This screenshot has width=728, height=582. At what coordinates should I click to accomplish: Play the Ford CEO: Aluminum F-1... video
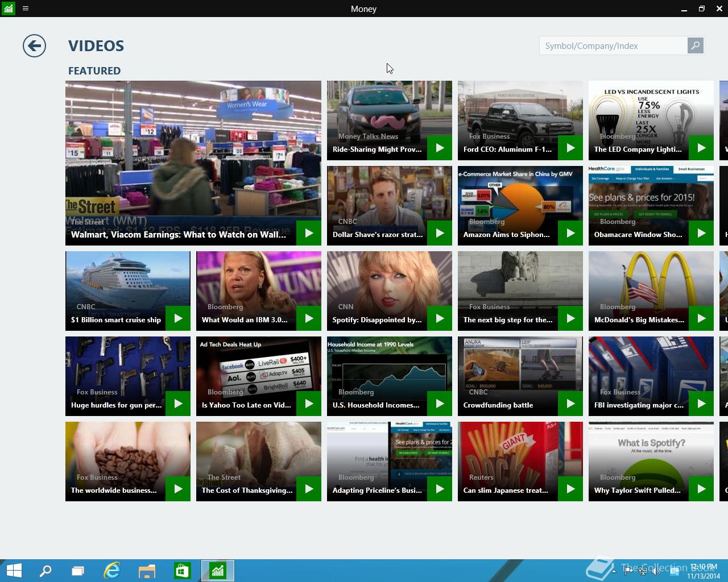pos(570,148)
